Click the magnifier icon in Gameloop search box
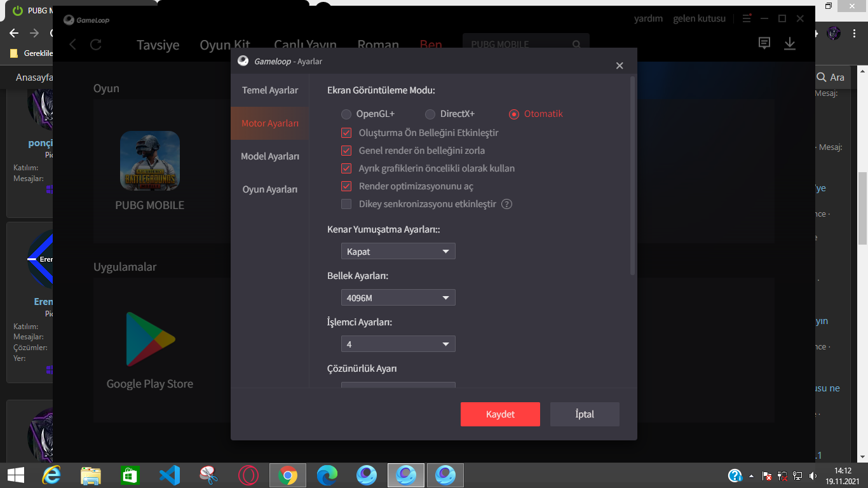 coord(576,44)
